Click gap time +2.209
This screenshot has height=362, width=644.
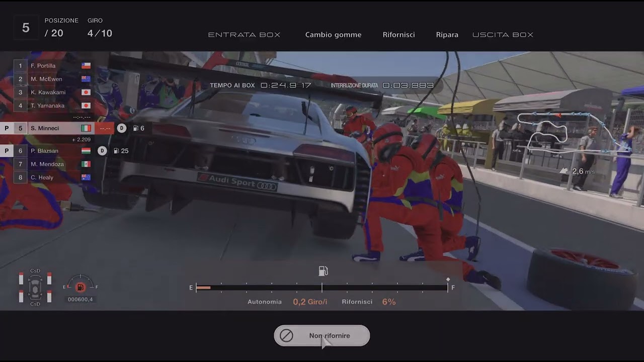[x=82, y=139]
